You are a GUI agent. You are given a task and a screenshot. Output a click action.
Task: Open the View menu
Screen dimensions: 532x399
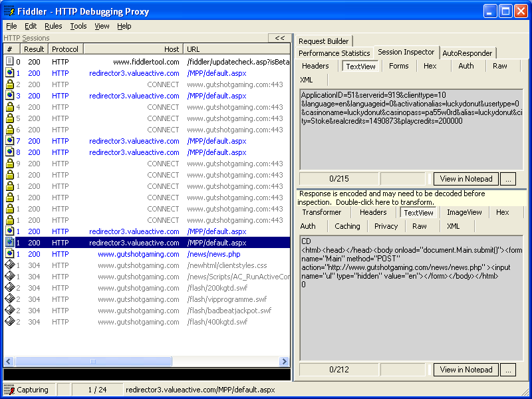[102, 26]
